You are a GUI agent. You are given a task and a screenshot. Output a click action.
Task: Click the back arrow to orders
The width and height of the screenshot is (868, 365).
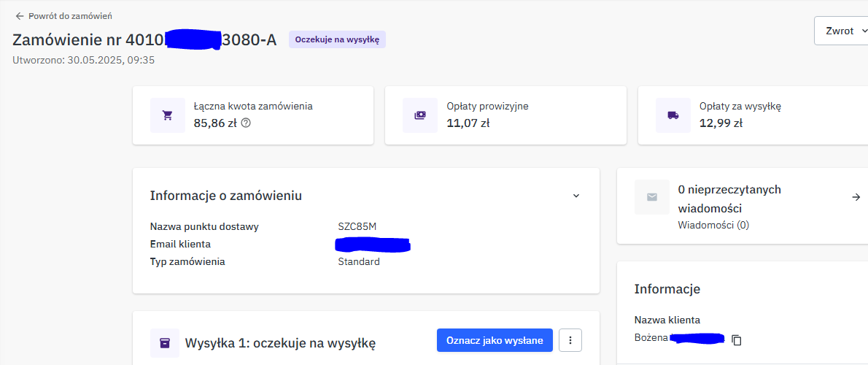pyautogui.click(x=19, y=15)
